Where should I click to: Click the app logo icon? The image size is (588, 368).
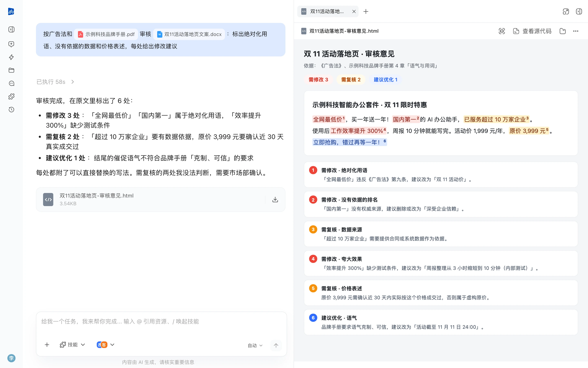click(x=11, y=11)
